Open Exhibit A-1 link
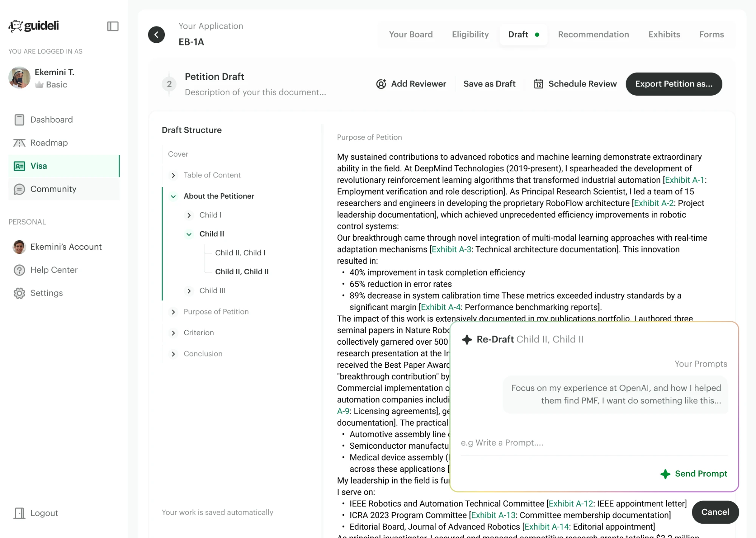This screenshot has width=756, height=538. (x=685, y=180)
